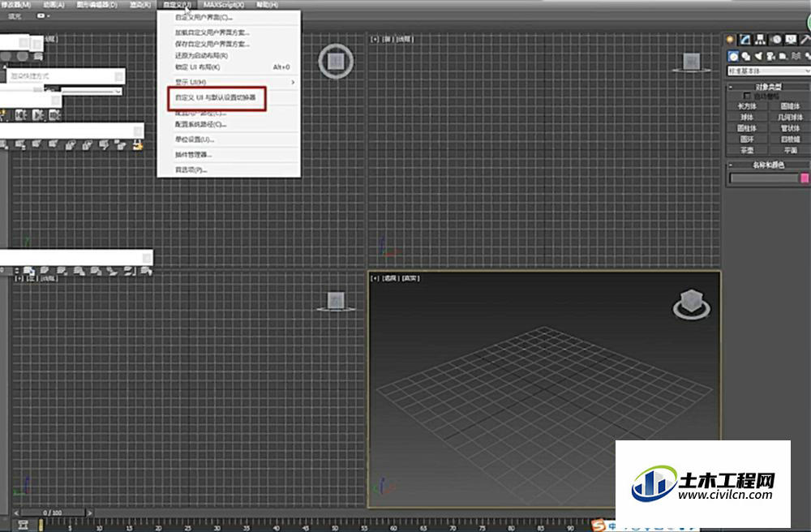Select 自定义 UI 与默认设置切换器
Viewport: 811px width, 532px height.
point(216,97)
